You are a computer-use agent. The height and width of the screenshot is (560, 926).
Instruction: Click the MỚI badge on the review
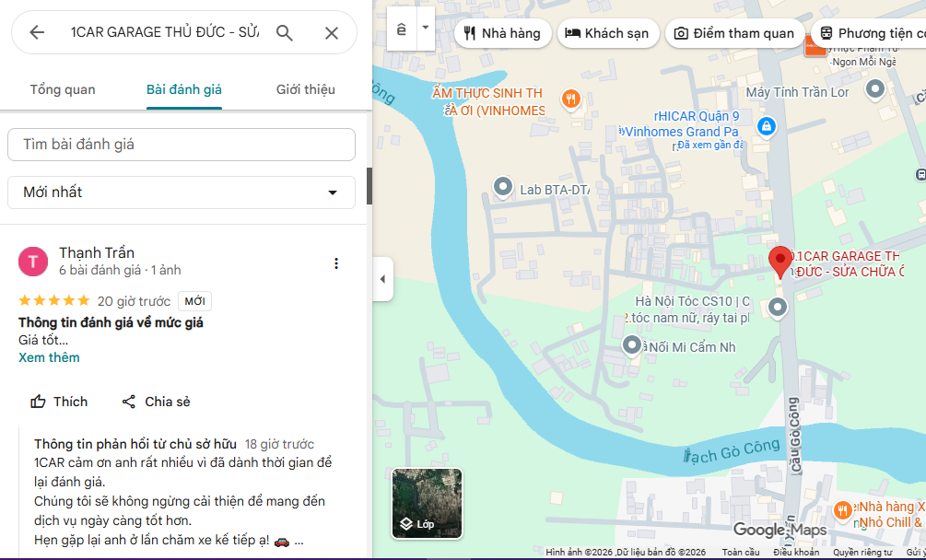194,301
